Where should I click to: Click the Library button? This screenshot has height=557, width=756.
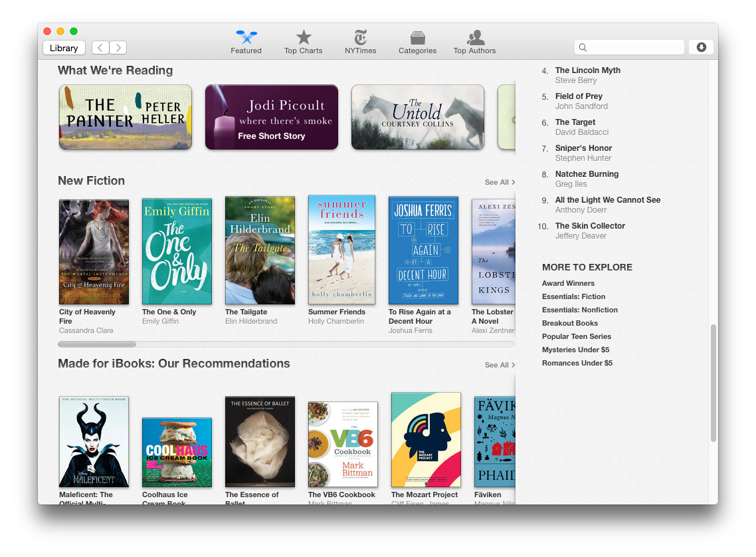point(64,48)
